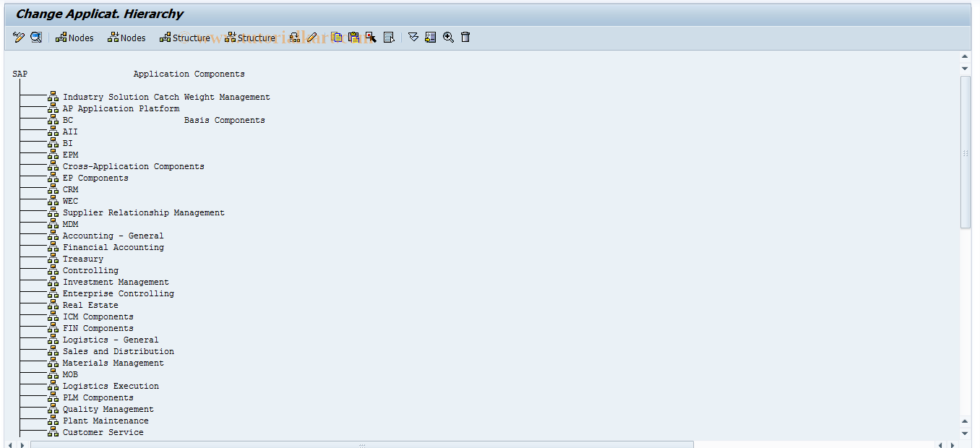Click Nodes button with down-arrow subnode icon
The height and width of the screenshot is (448, 980).
click(x=126, y=38)
